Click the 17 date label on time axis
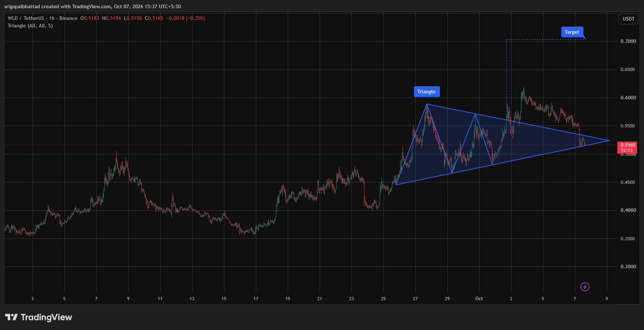The width and height of the screenshot is (644, 330). 256,298
